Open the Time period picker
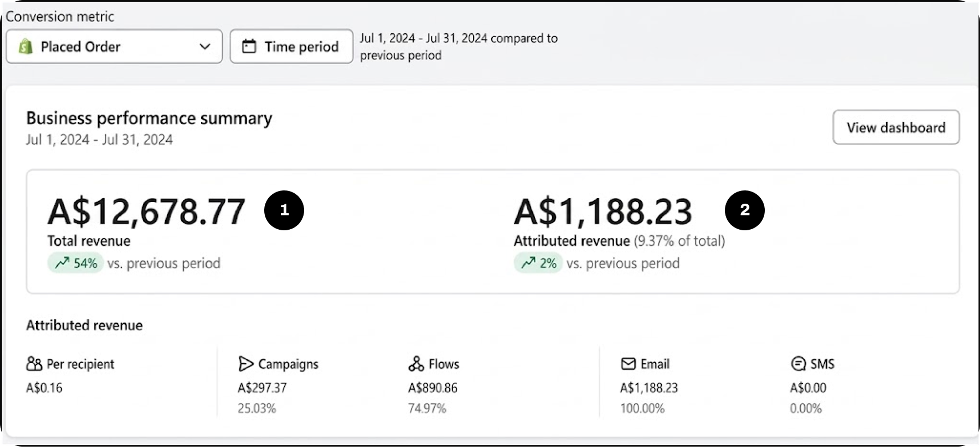The image size is (980, 447). pos(291,46)
